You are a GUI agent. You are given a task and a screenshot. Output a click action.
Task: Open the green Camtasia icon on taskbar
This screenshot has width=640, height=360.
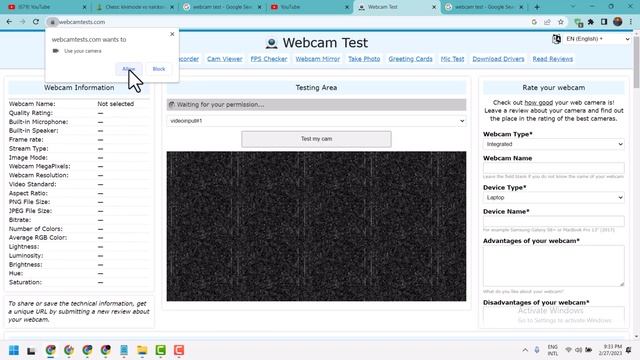point(160,350)
